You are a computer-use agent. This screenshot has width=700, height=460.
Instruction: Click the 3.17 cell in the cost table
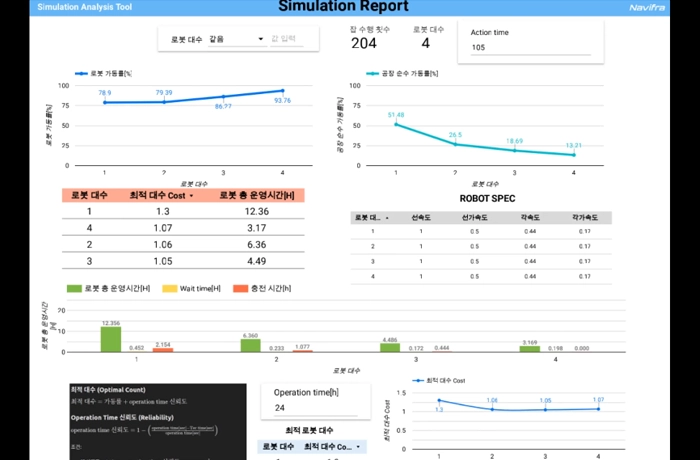click(x=257, y=228)
